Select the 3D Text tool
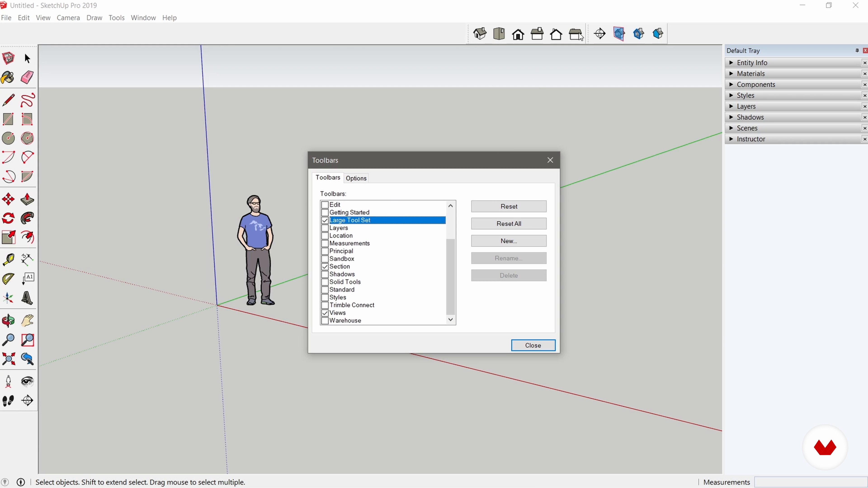The width and height of the screenshot is (868, 488). (27, 298)
